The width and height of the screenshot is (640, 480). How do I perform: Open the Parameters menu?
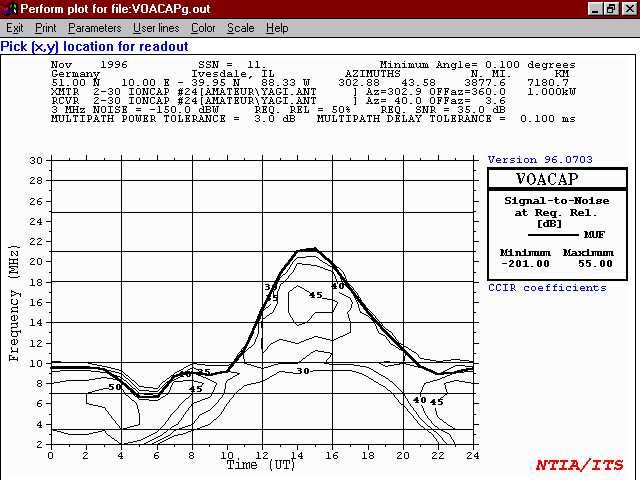95,28
